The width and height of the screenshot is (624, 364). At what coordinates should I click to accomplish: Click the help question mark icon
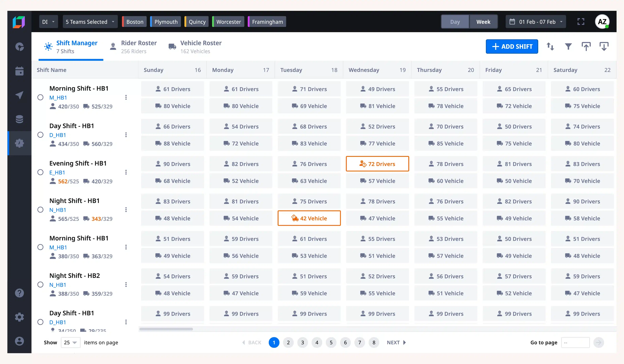coord(19,293)
